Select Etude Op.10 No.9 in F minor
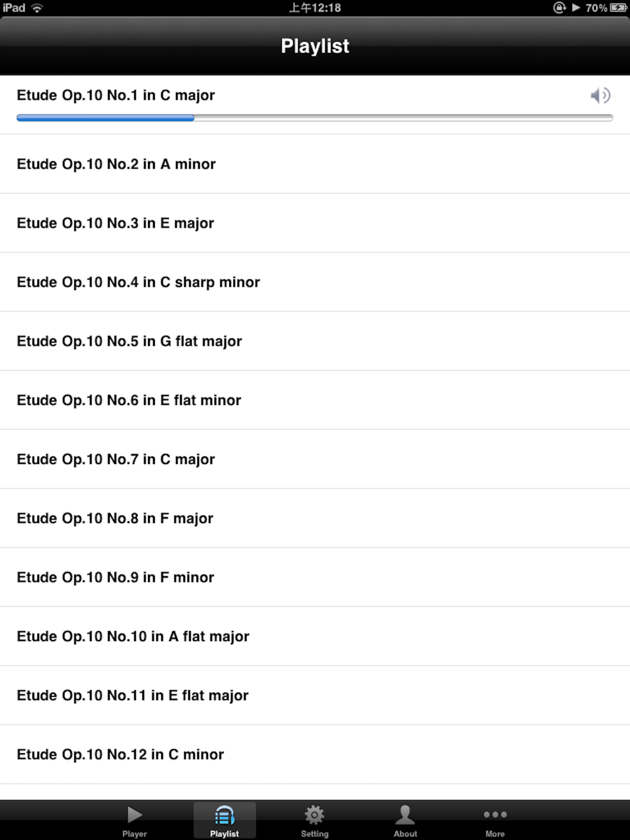Screen dimensions: 630x840 115,577
